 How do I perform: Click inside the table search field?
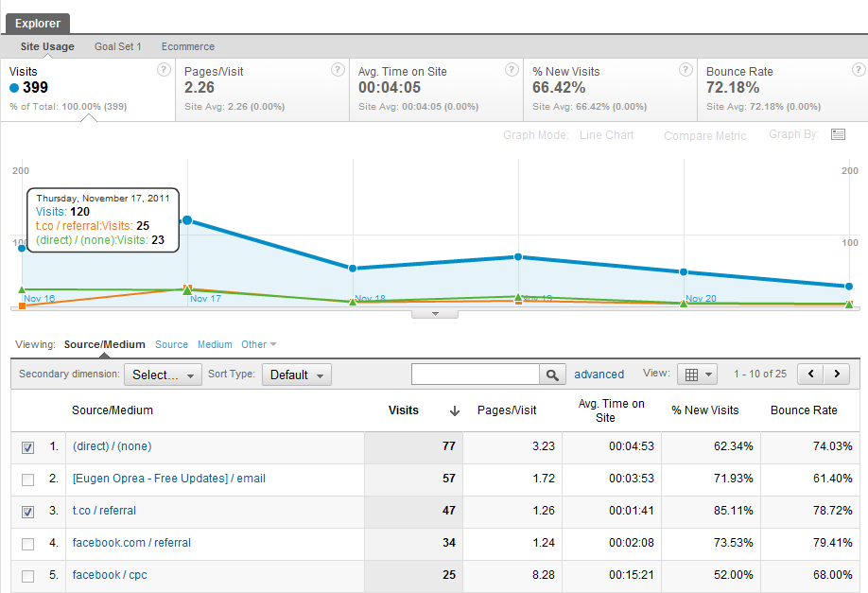[475, 375]
